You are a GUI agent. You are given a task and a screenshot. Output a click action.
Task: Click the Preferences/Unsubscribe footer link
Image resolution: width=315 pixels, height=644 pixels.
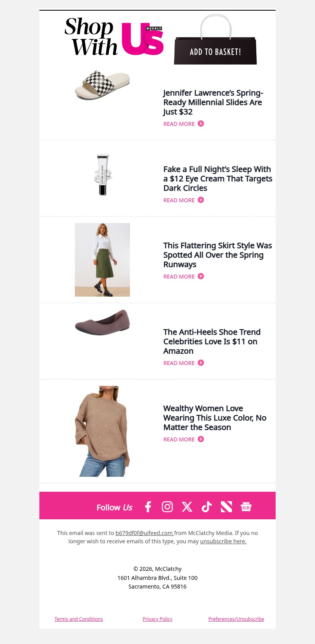(236, 619)
